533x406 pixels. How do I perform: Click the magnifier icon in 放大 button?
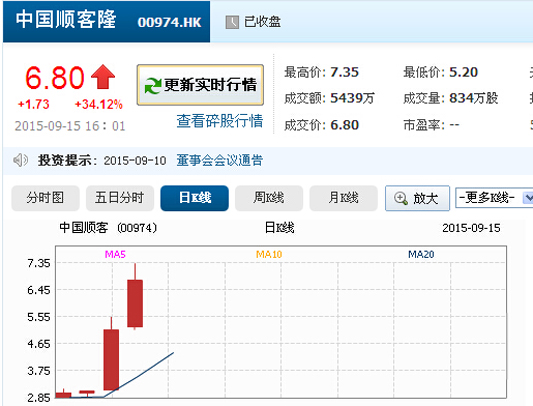400,198
